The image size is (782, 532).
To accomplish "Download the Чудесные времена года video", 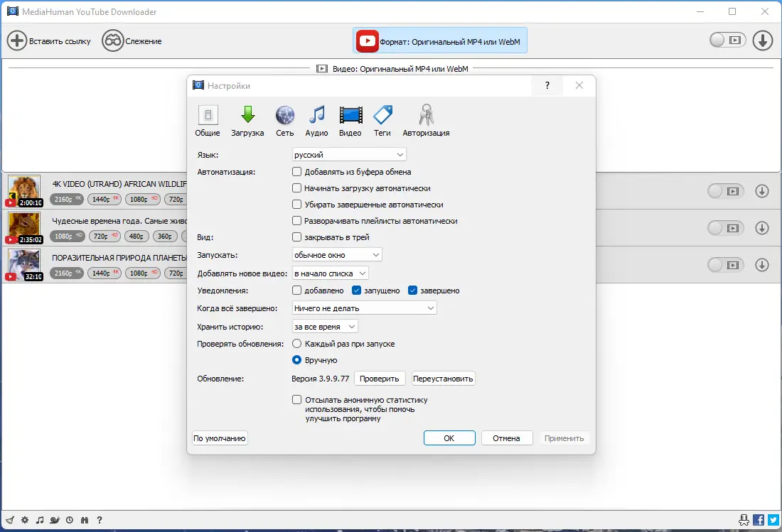I will (761, 227).
